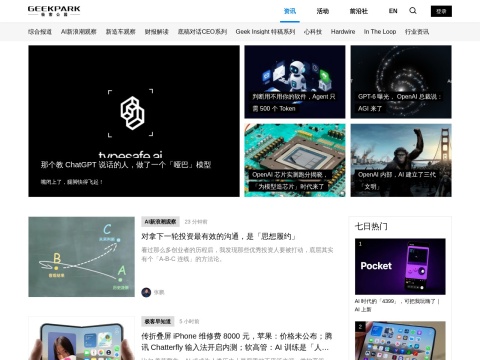480x360 pixels.
Task: Click the black 登录 login button
Action: pos(441,11)
